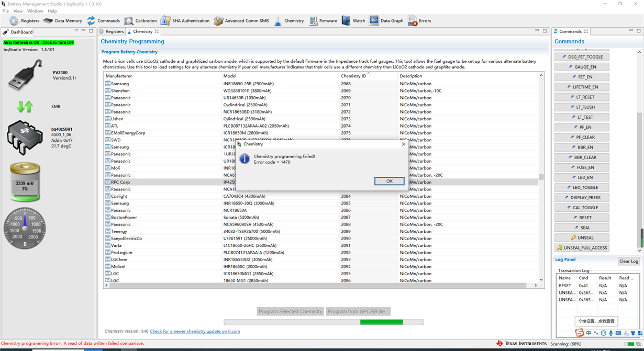Click the info icon in Chemistry dialog

245,159
